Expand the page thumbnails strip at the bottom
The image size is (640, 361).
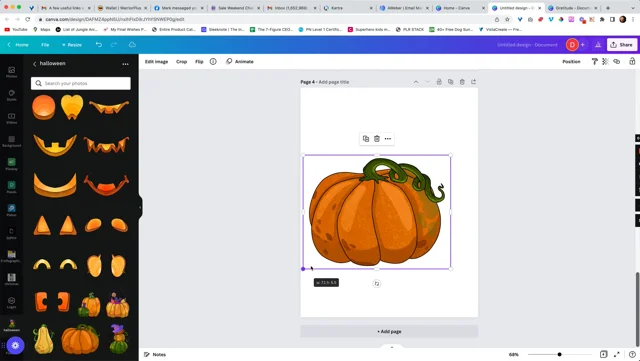tap(392, 347)
